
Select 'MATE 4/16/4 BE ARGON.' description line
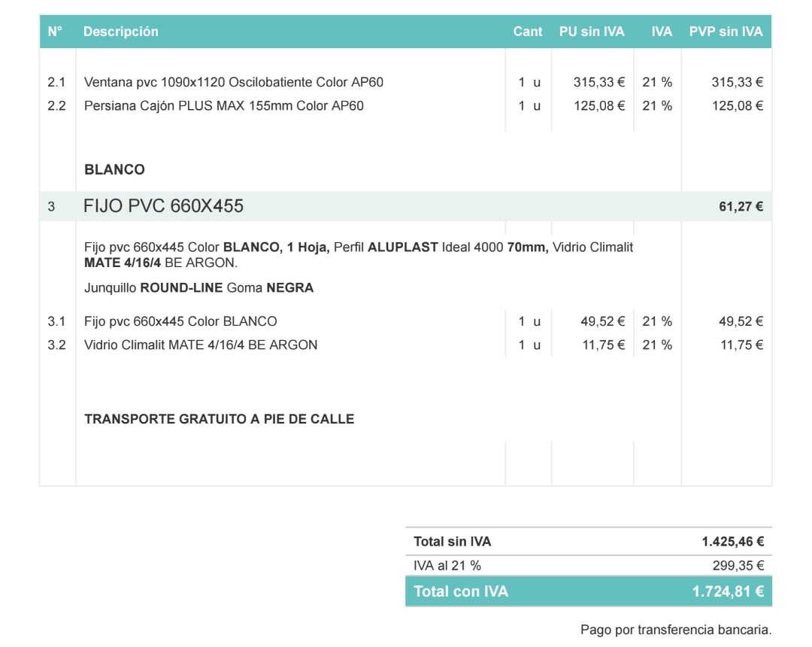pyautogui.click(x=161, y=263)
